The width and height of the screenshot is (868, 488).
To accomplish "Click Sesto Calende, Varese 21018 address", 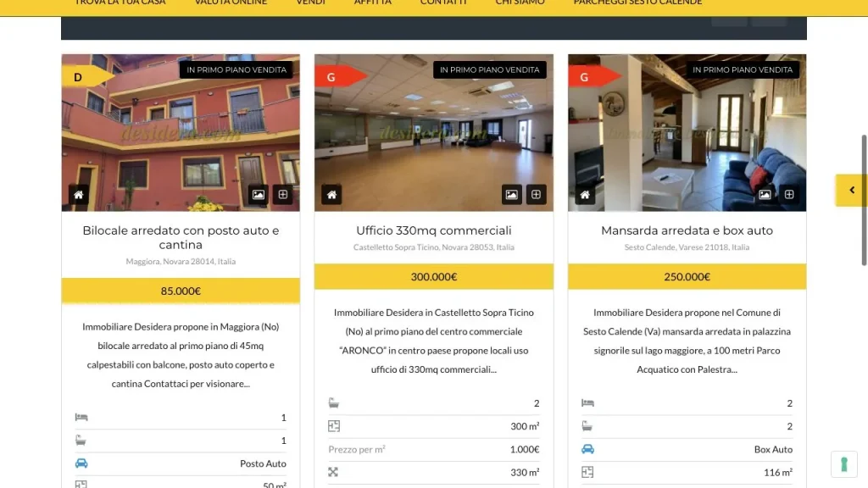I will (x=687, y=247).
